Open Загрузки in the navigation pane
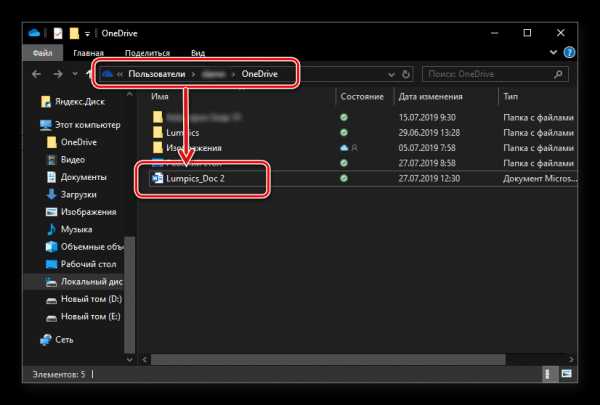Screen dimensions: 600x405 pyautogui.click(x=78, y=194)
